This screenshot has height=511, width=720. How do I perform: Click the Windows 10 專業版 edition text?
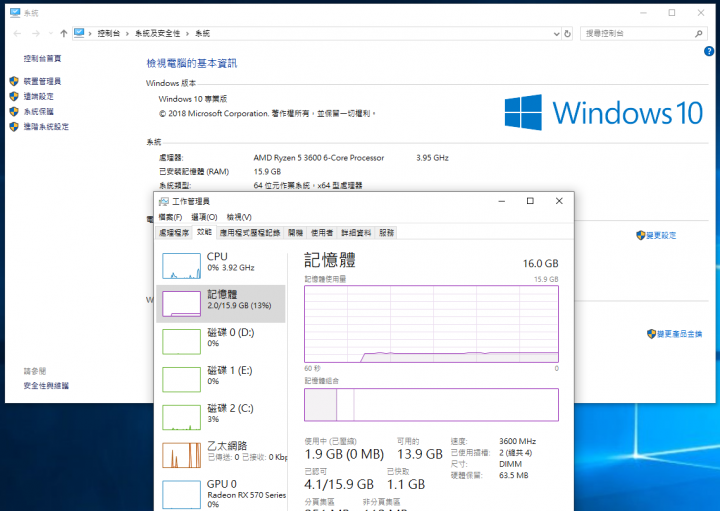[x=193, y=99]
